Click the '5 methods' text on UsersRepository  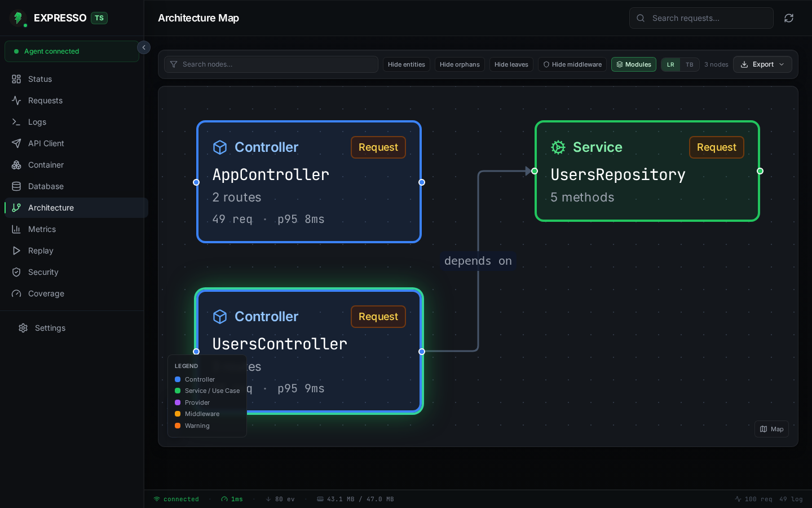(582, 198)
